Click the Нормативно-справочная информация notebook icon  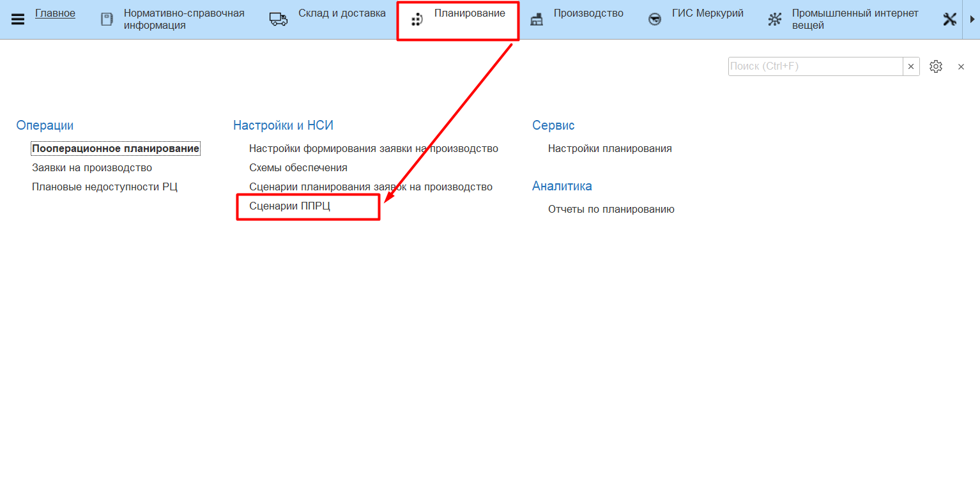pos(107,19)
